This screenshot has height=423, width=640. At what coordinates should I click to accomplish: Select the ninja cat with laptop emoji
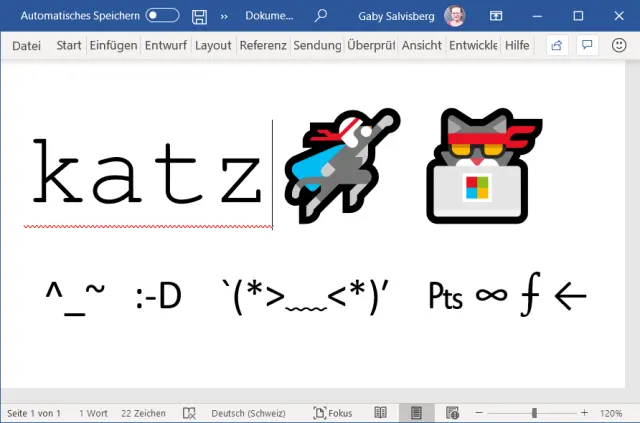pos(484,165)
